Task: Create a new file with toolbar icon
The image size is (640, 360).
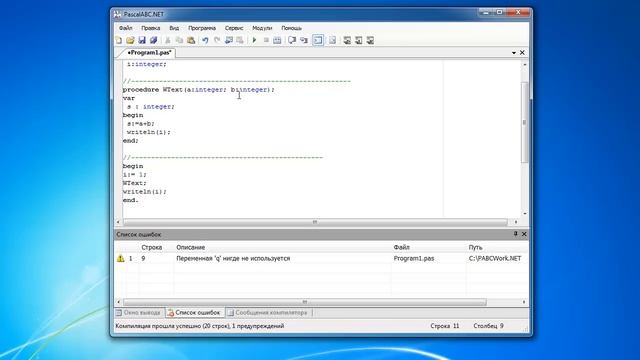Action: 119,40
